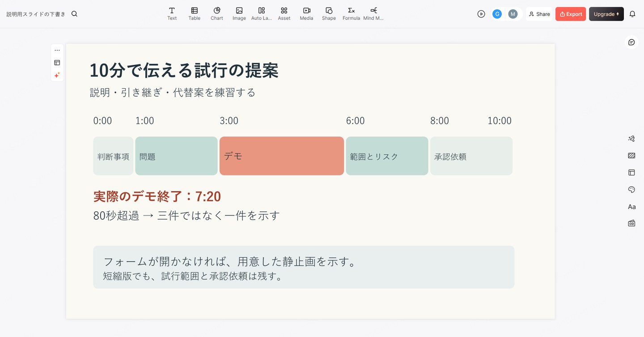Select the 範囲とリスク timeline block
This screenshot has width=644, height=337.
pos(387,156)
